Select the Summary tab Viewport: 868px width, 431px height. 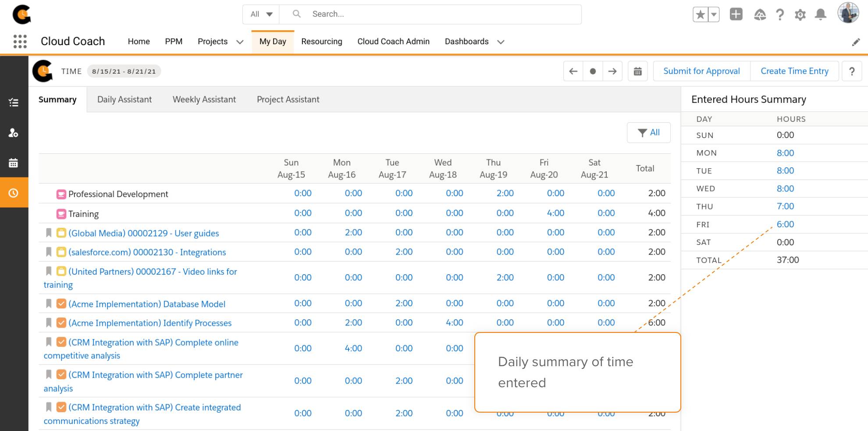pyautogui.click(x=57, y=99)
